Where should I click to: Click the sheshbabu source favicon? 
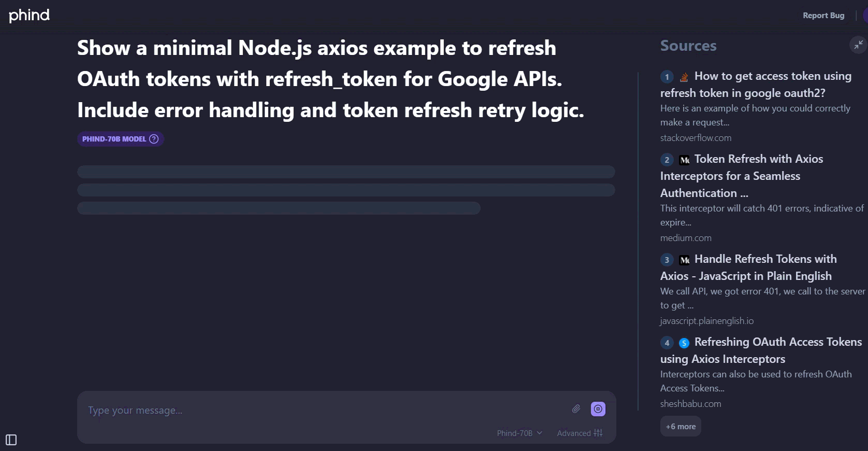coord(684,343)
